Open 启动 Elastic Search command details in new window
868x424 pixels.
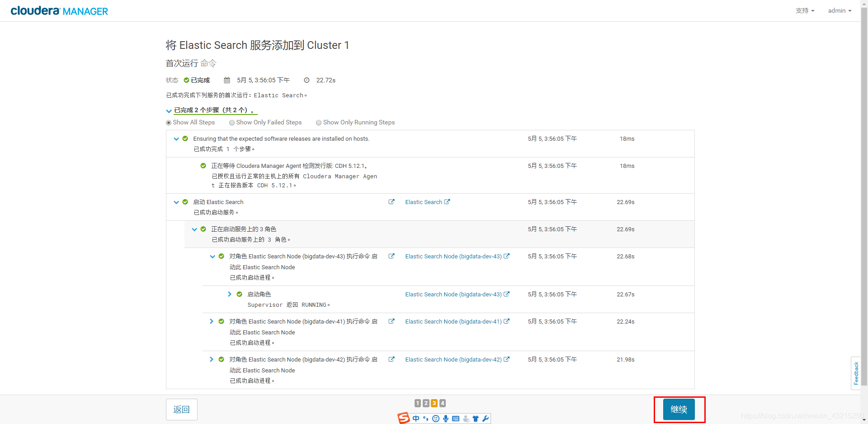point(392,202)
